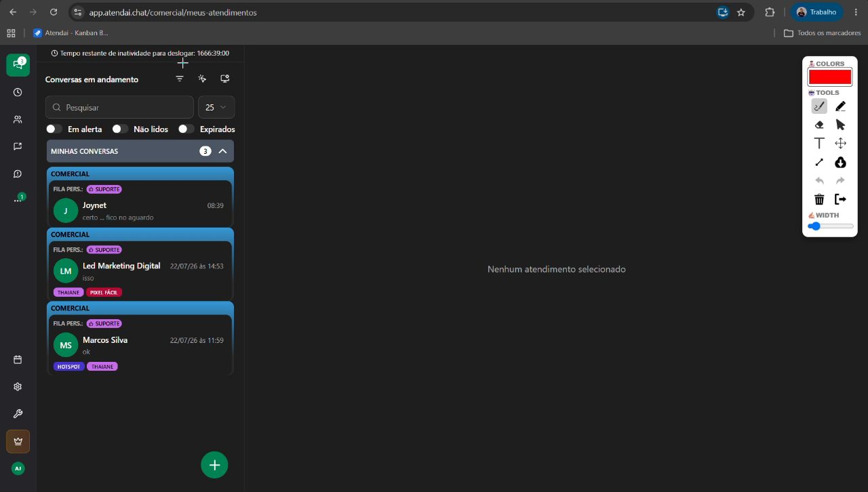Click the MS avatar of Marcos Silva
The height and width of the screenshot is (492, 868).
[x=66, y=345]
